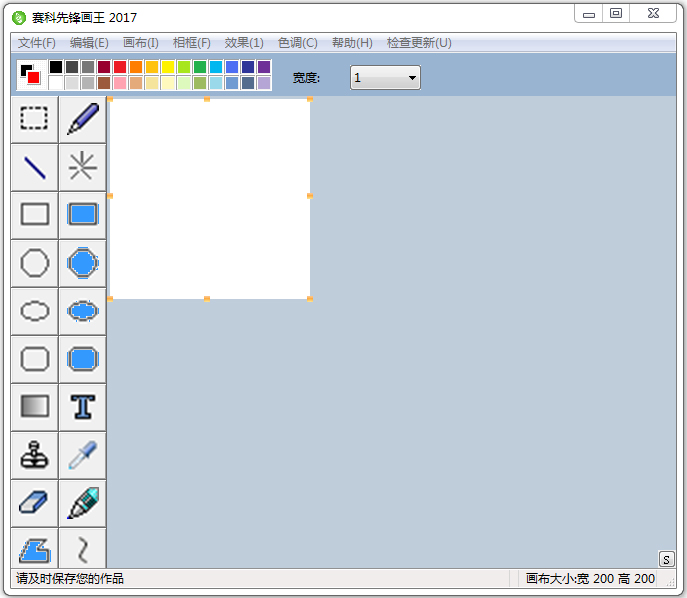
Task: Select the dashed rectangle selection tool
Action: tap(35, 120)
